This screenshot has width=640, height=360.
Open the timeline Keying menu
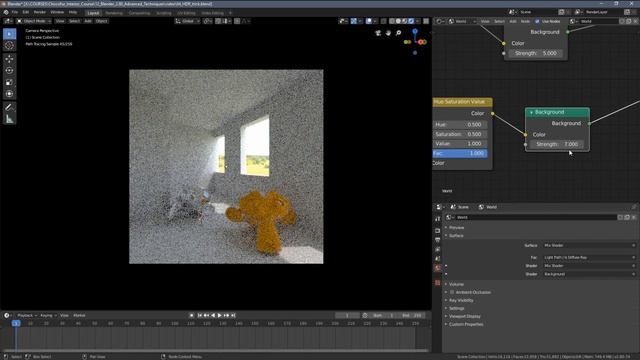pos(48,316)
